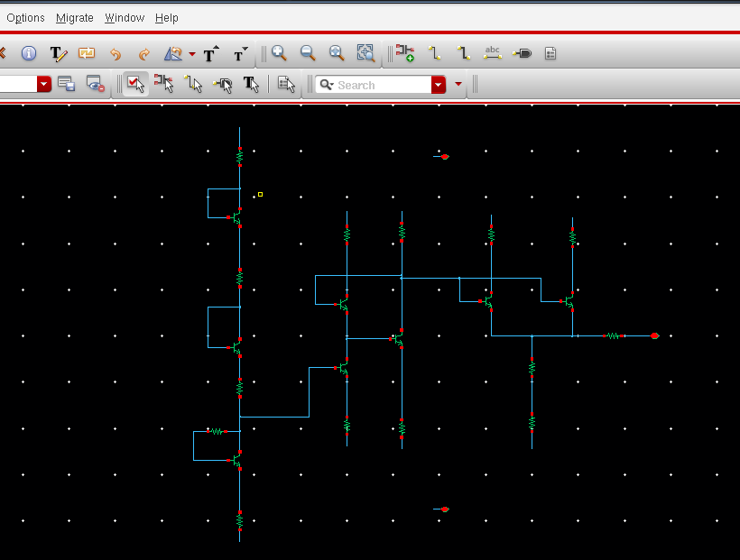Open the Search field dropdown arrow

click(439, 85)
